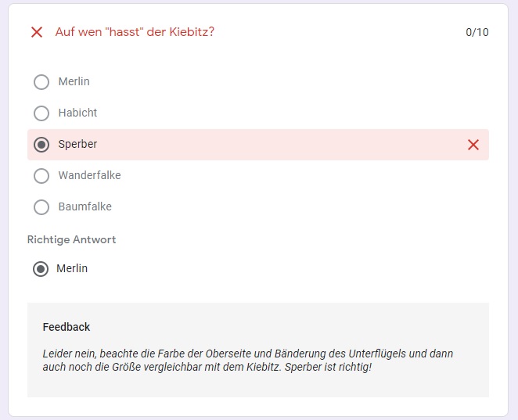
Task: Choose the Wanderfalke radio option
Action: coord(41,176)
